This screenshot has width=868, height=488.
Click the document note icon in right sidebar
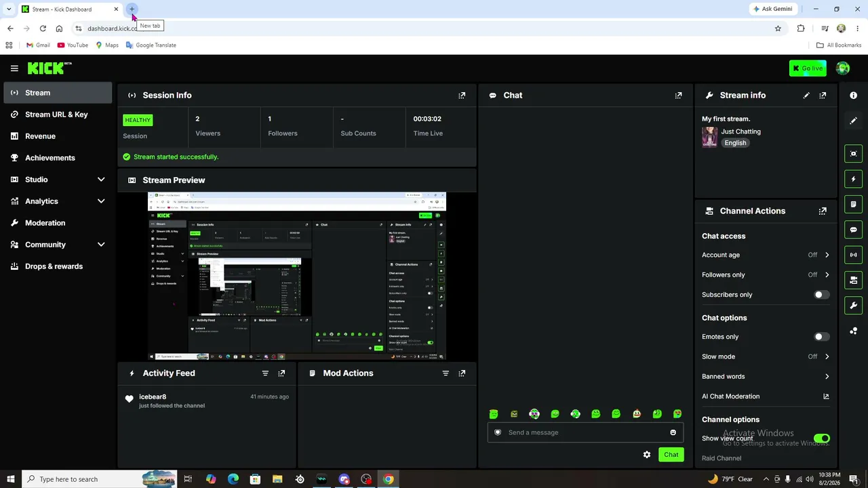[x=853, y=204]
